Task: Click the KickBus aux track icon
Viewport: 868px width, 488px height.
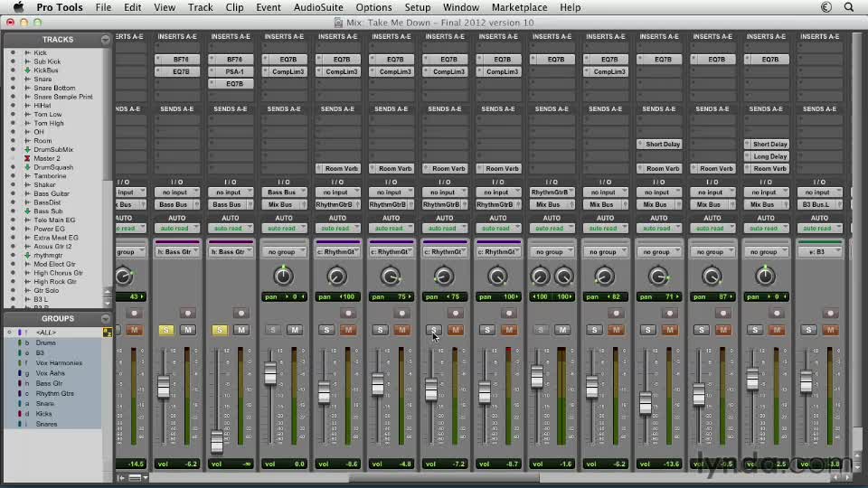Action: click(27, 70)
